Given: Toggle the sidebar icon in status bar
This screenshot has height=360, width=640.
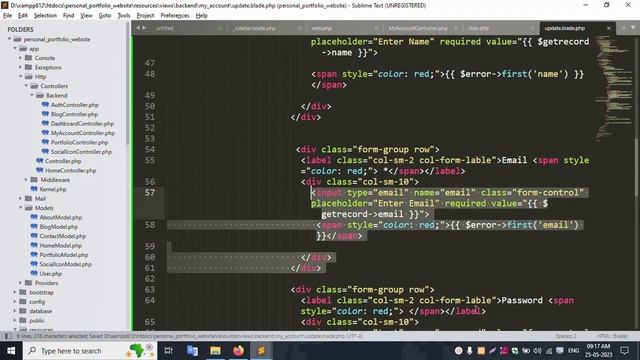Looking at the screenshot, I should 8,336.
